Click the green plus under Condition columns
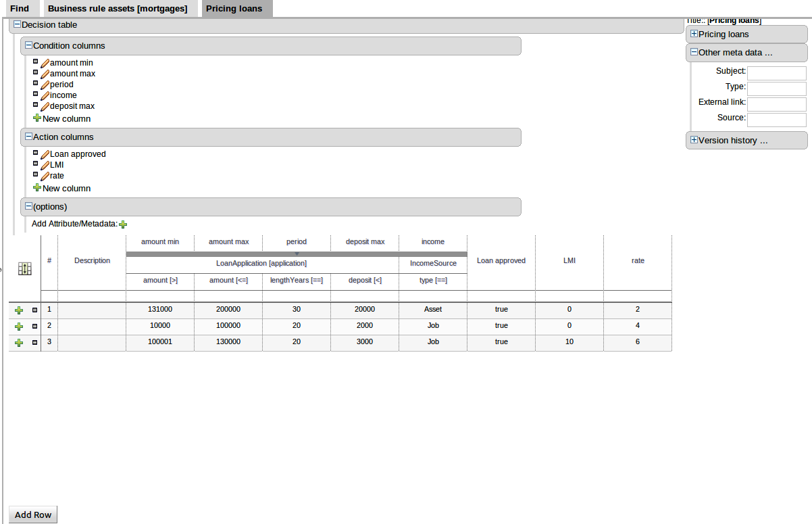 [37, 118]
